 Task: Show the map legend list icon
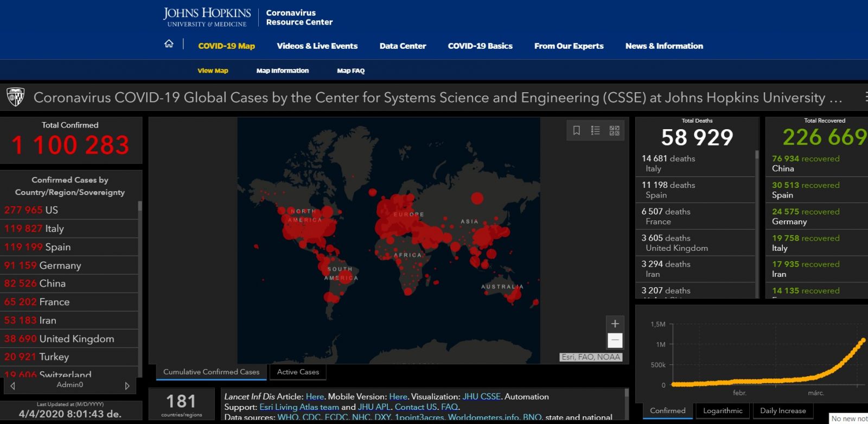tap(595, 130)
